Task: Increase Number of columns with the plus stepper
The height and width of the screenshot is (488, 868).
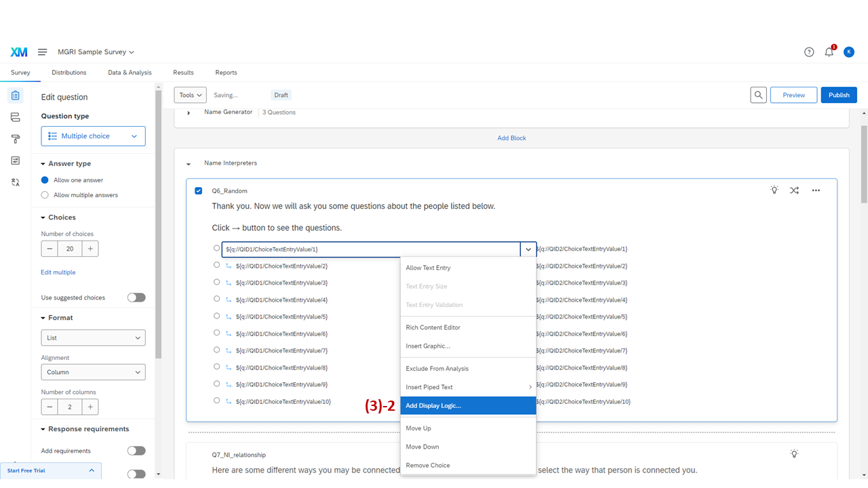Action: 90,407
